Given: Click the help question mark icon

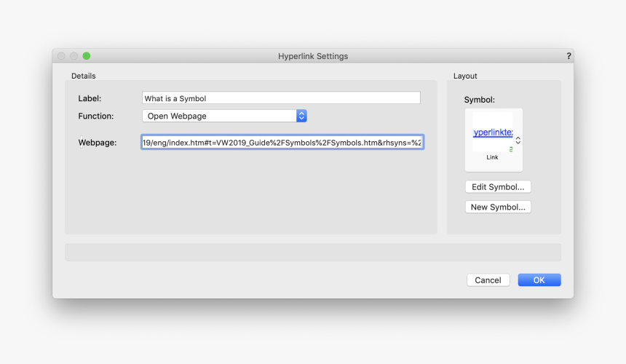Looking at the screenshot, I should (568, 56).
